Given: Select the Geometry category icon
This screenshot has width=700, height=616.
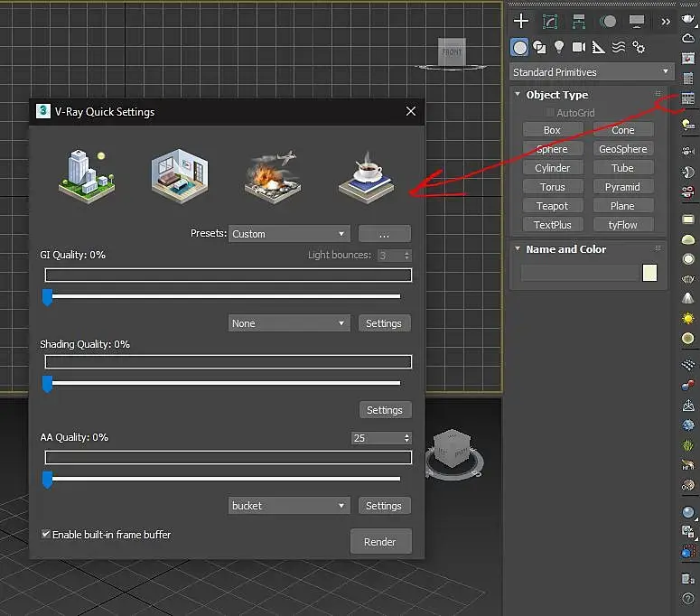Looking at the screenshot, I should pos(519,47).
